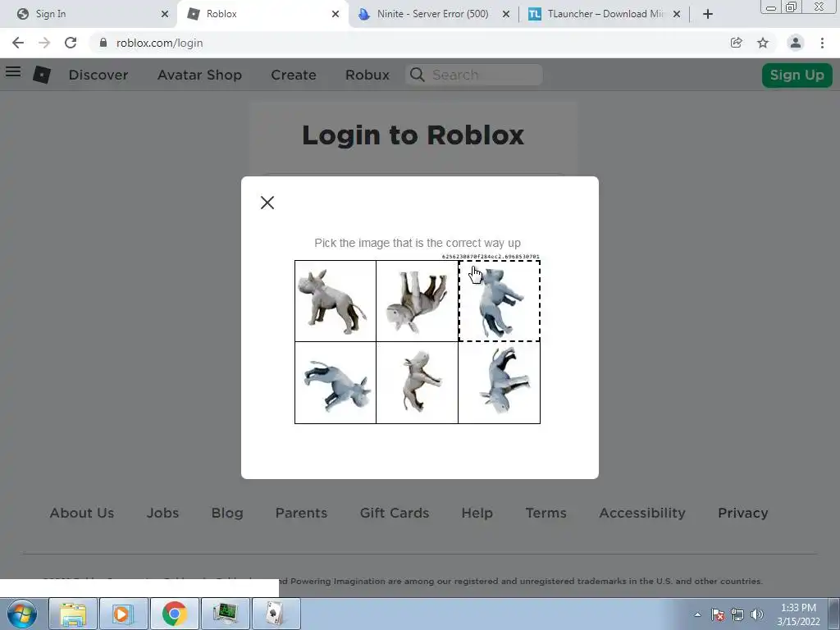840x630 pixels.
Task: Open Windows Explorer from taskbar
Action: [73, 614]
